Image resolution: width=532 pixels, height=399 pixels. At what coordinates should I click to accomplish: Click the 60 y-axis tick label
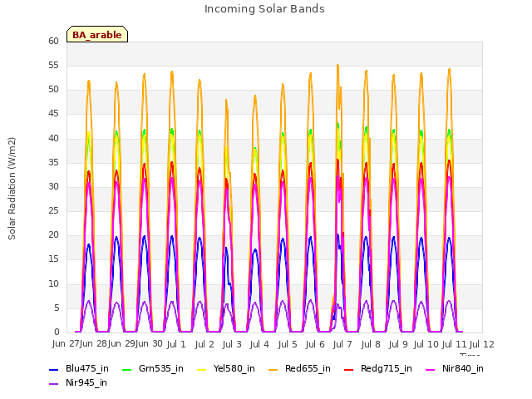pyautogui.click(x=53, y=41)
